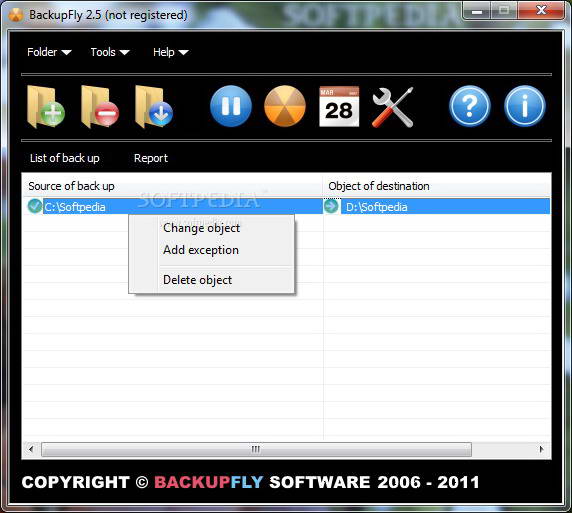The height and width of the screenshot is (513, 572).
Task: Switch to the Report tab
Action: (x=151, y=158)
